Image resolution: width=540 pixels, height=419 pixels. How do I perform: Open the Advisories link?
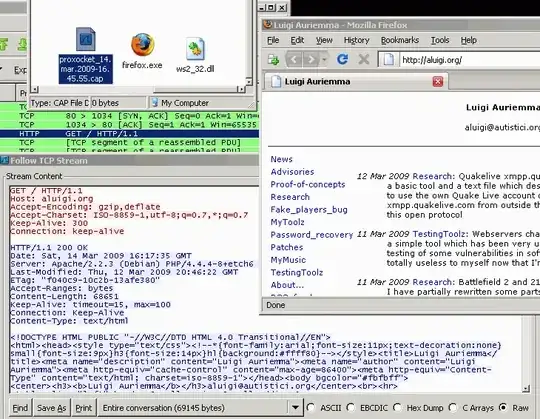click(292, 172)
